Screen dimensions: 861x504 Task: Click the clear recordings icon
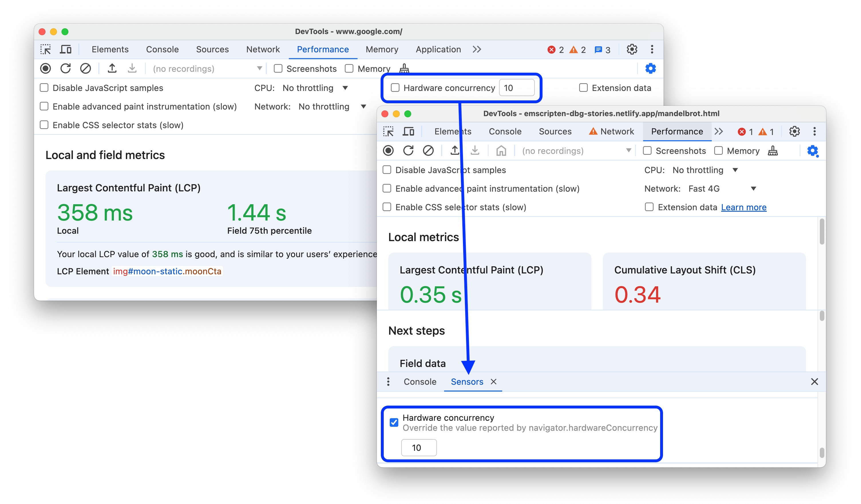tap(86, 68)
